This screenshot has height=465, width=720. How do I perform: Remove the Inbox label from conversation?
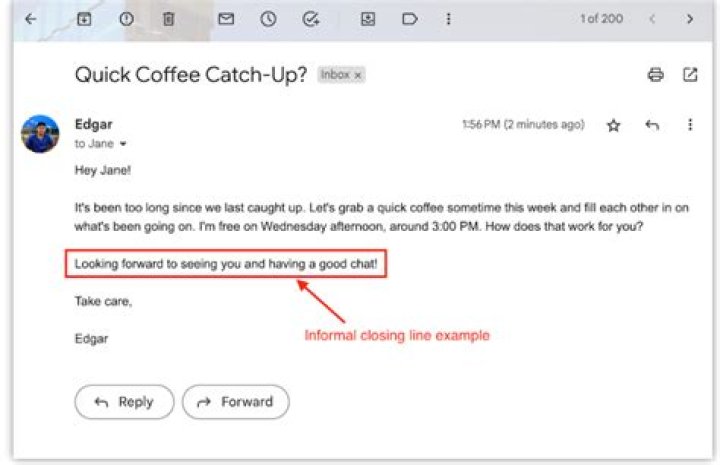358,75
